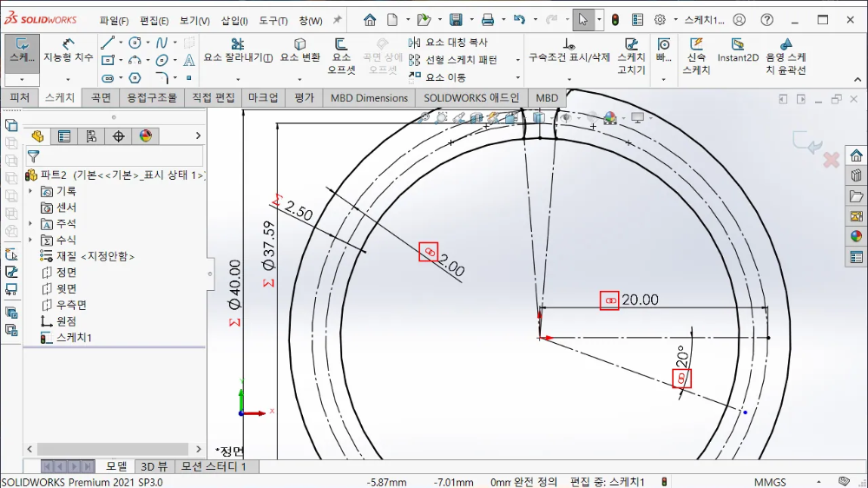This screenshot has height=488, width=868.
Task: Expand the 수식 tree node
Action: (30, 240)
